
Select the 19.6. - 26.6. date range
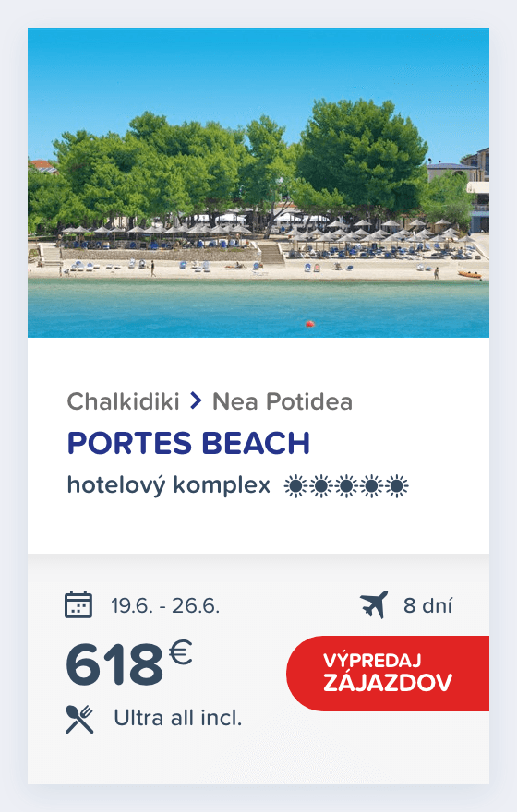tap(165, 605)
